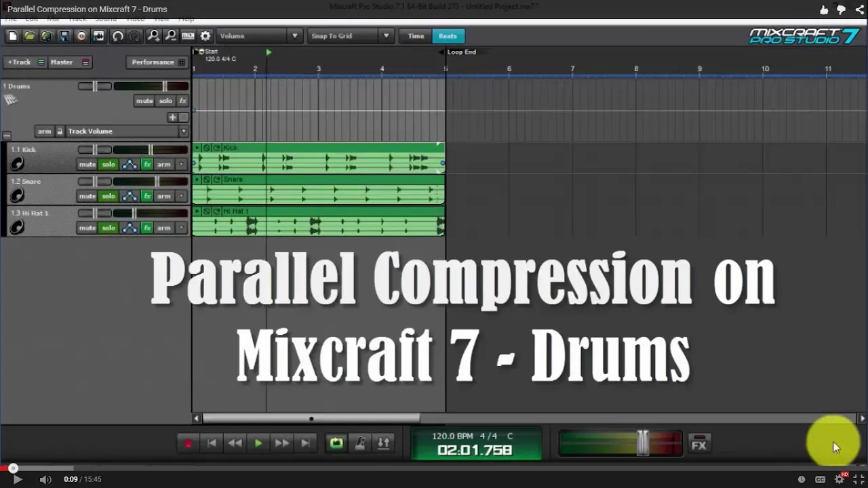Disable solo on the Snare track

point(108,196)
